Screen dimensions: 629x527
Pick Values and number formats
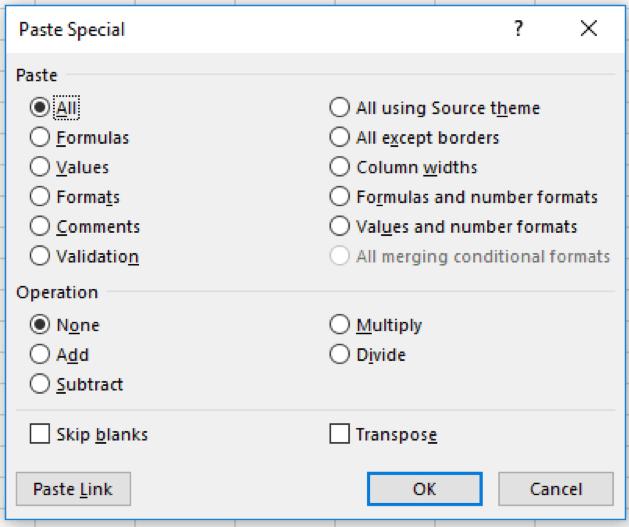click(340, 227)
